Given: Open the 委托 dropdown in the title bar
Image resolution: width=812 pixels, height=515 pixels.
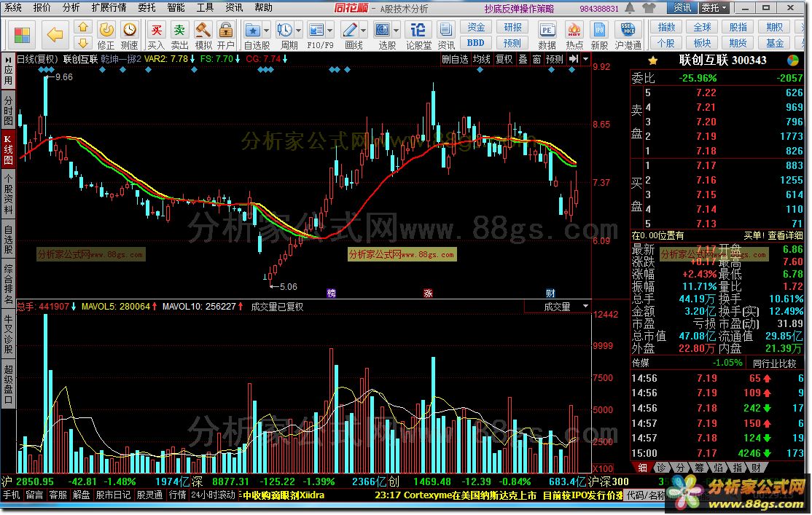Looking at the screenshot, I should pos(714,8).
